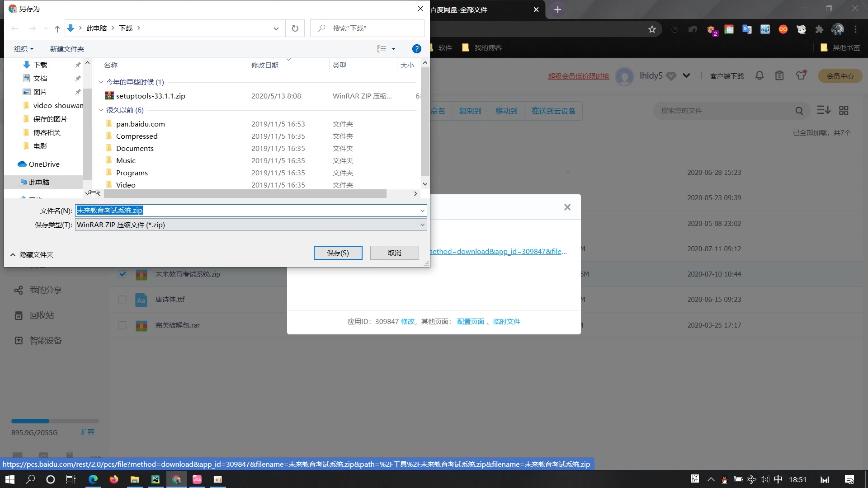Hide folders pane toggle
The image size is (868, 488).
point(32,254)
